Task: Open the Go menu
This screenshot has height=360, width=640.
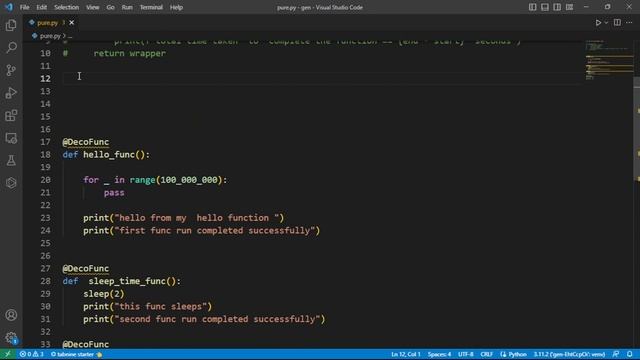Action: [x=110, y=7]
